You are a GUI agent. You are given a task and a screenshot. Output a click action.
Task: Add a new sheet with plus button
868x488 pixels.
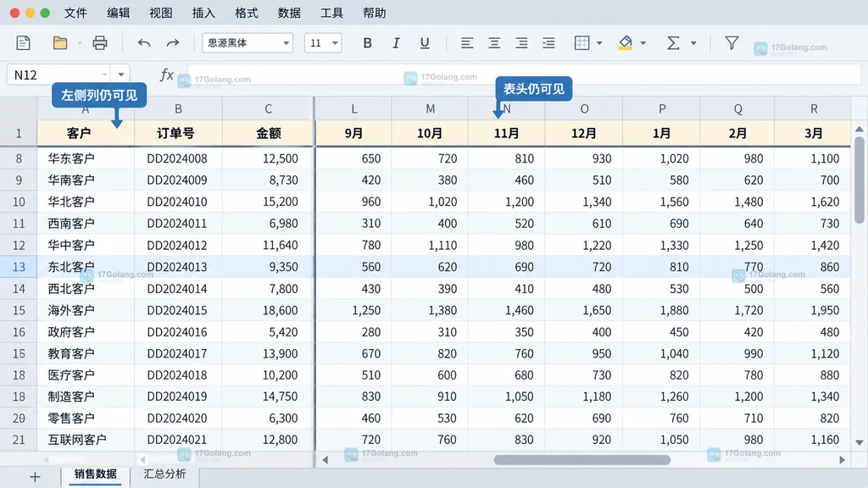point(35,477)
